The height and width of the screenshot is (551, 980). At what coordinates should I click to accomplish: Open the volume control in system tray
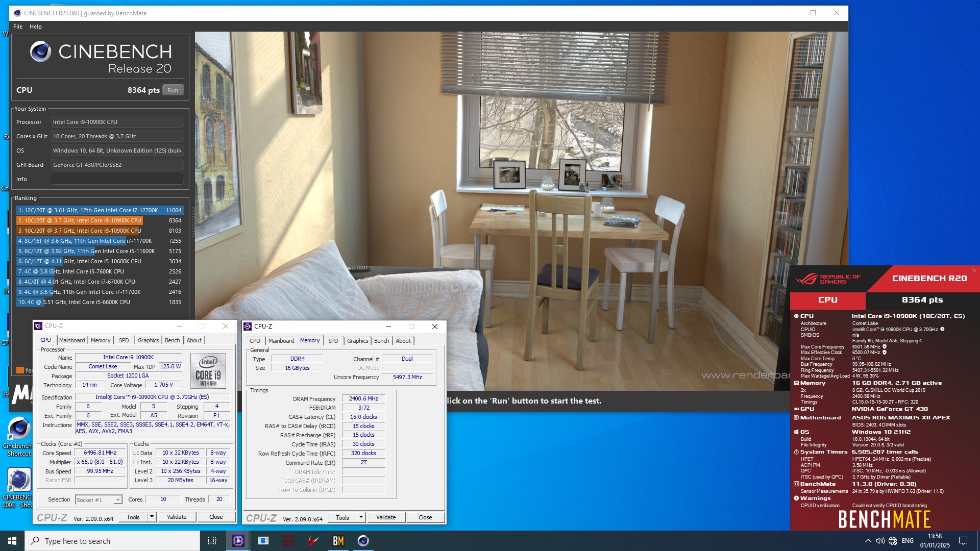(880, 541)
